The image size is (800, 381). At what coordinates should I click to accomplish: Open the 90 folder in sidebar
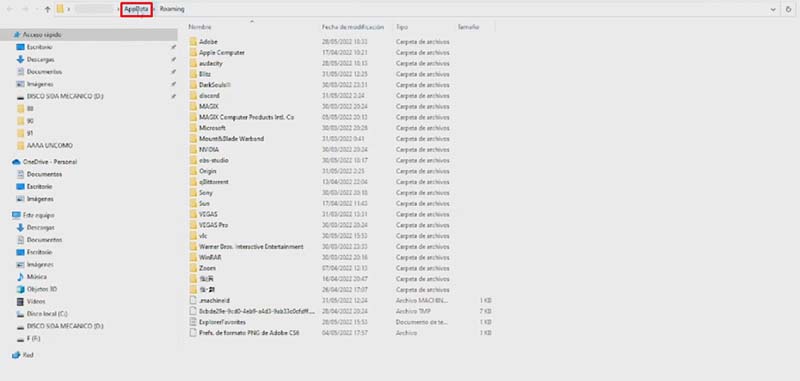tap(30, 121)
